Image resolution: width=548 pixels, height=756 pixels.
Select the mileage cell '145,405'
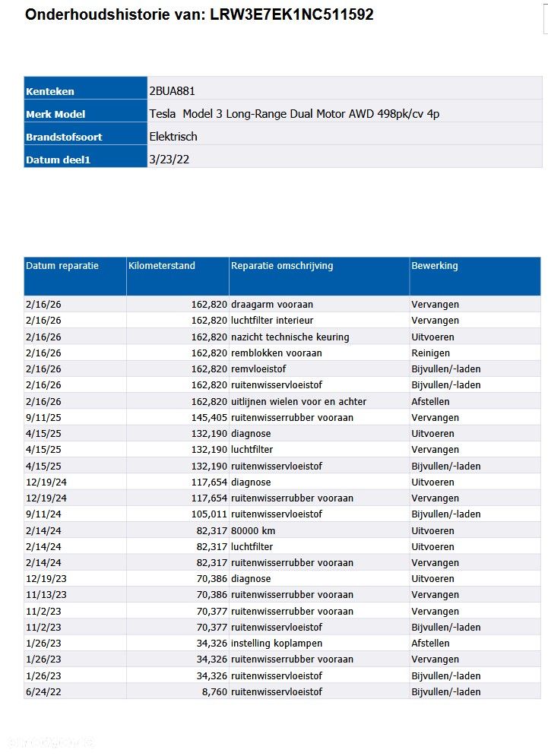(x=178, y=418)
